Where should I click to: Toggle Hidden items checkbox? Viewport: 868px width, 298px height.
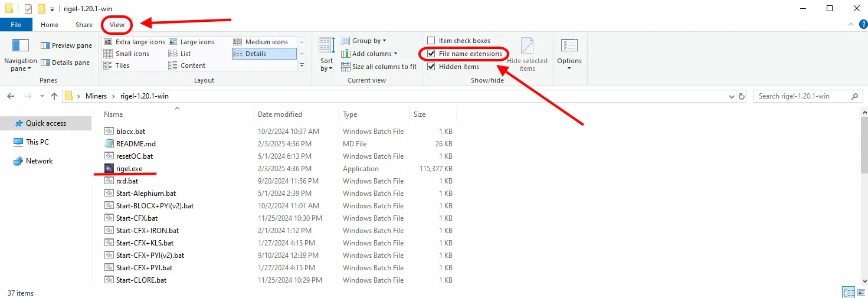[x=431, y=67]
